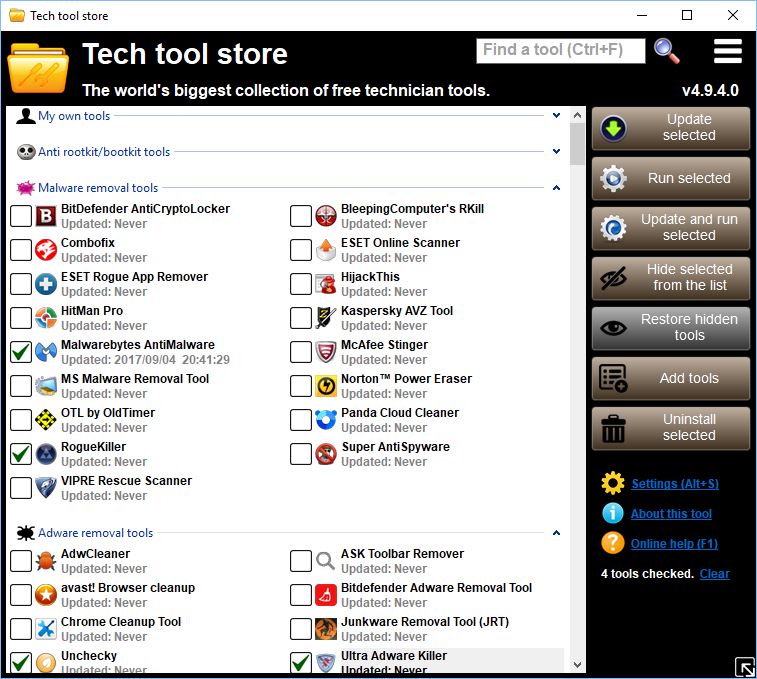
Task: Click Update and run selected button
Action: coord(671,228)
